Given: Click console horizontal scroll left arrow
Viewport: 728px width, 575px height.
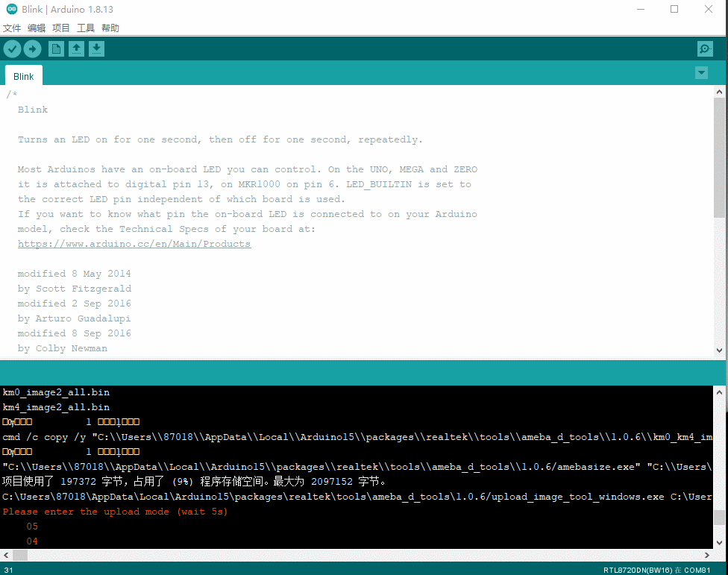Looking at the screenshot, I should [6, 555].
